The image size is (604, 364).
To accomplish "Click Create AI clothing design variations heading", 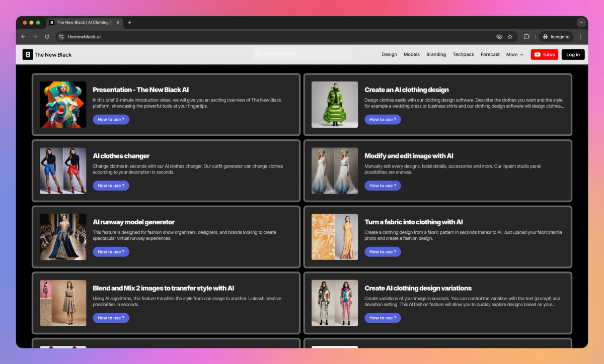I will [418, 288].
